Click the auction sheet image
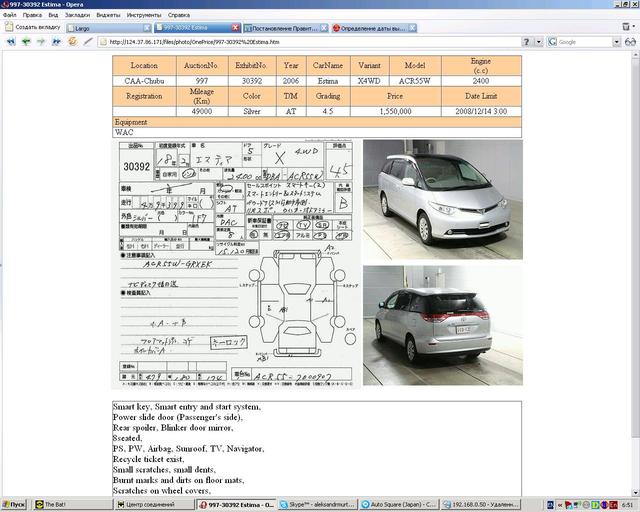This screenshot has height=512, width=640. 236,264
